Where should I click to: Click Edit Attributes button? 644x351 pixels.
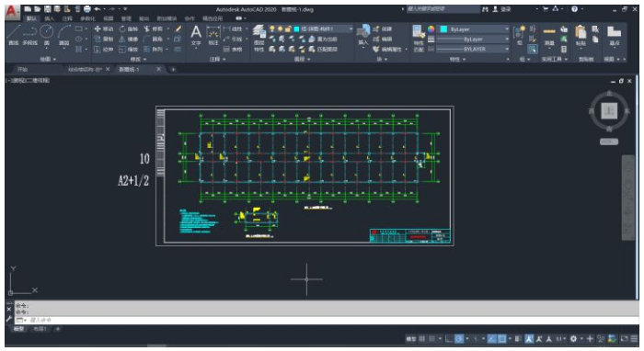coord(388,50)
